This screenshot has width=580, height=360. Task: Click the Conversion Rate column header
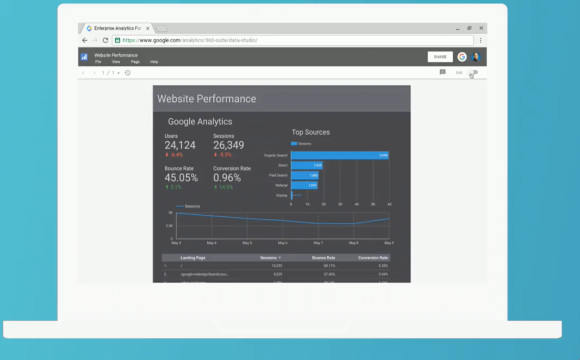[x=373, y=258]
